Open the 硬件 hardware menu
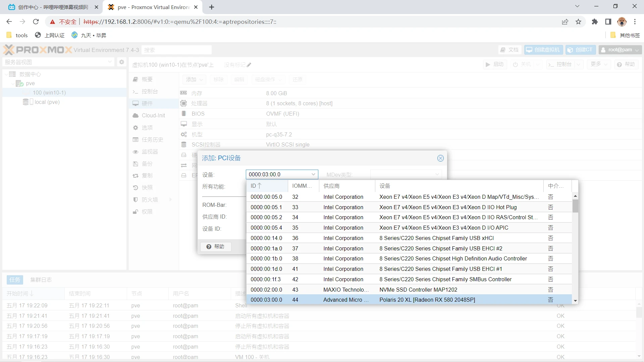 154,103
